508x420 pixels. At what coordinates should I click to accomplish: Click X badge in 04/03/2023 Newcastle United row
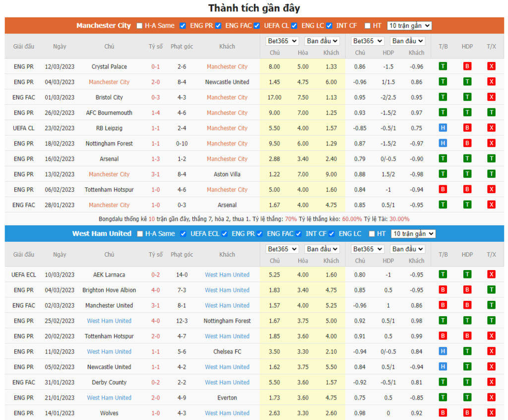[491, 82]
